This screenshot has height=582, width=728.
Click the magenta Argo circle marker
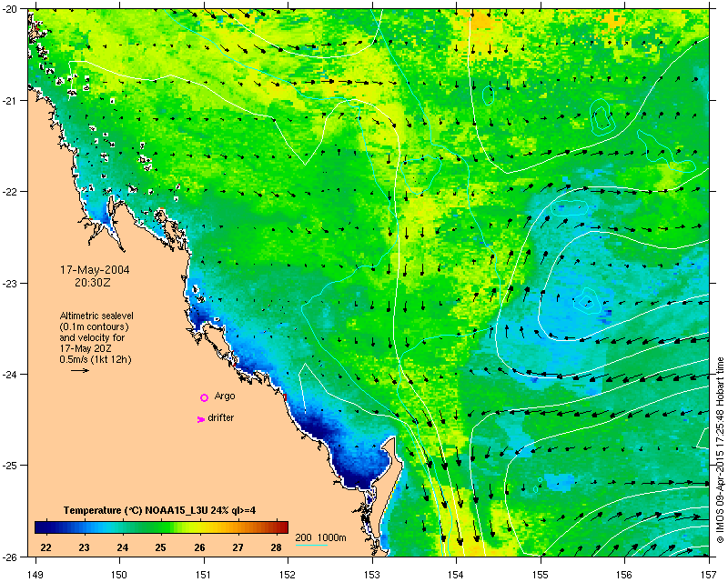point(204,397)
